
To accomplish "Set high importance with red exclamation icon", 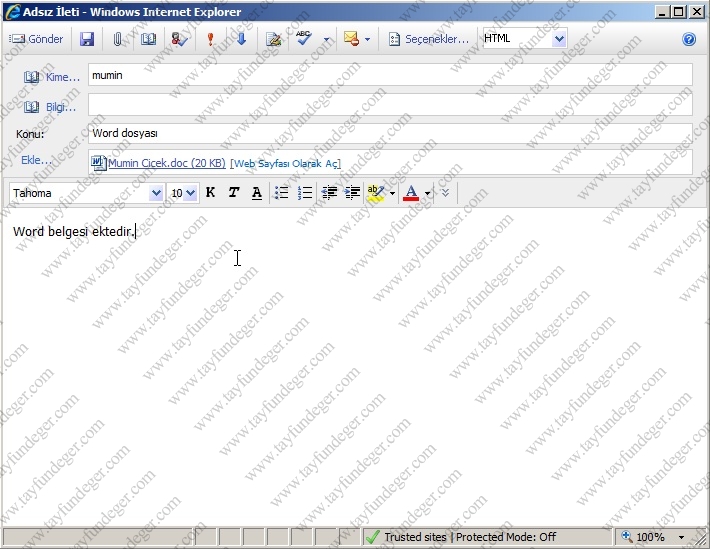I will [x=210, y=39].
